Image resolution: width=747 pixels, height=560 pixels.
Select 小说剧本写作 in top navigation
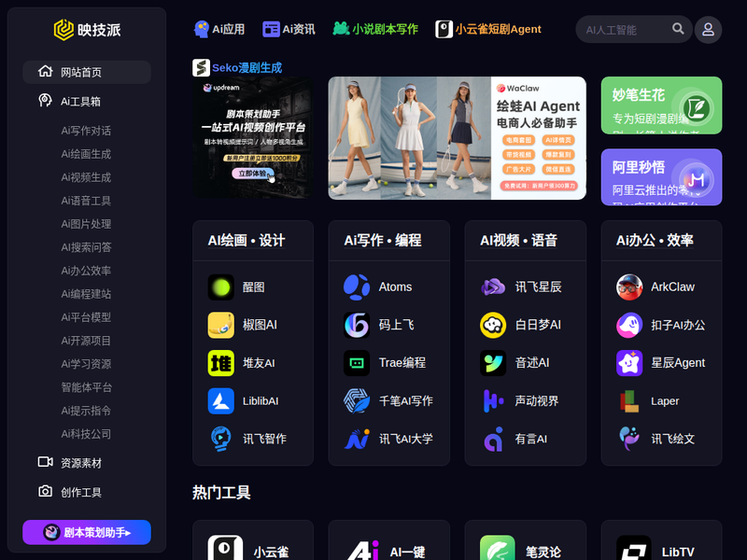point(375,29)
